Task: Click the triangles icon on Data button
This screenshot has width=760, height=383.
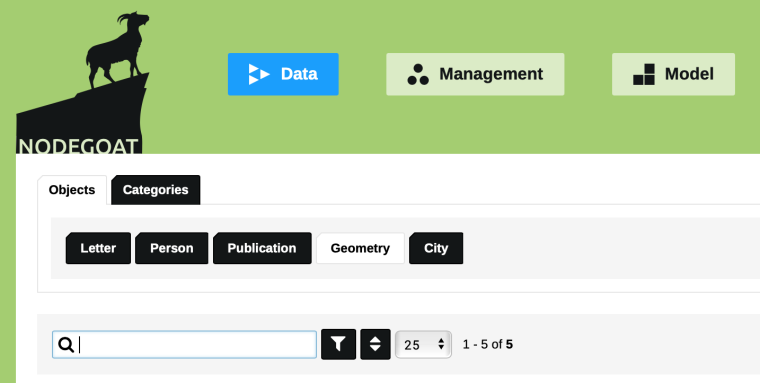Action: coord(259,74)
